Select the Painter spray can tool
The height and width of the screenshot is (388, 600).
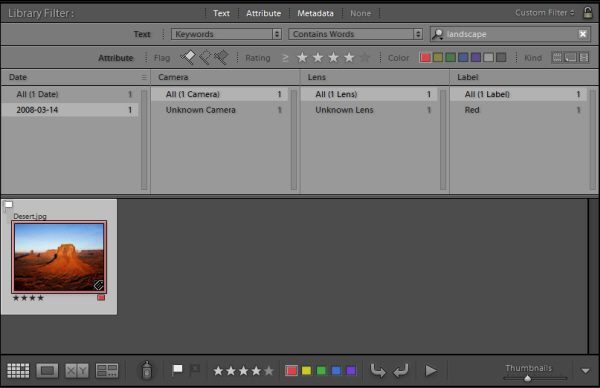[147, 370]
